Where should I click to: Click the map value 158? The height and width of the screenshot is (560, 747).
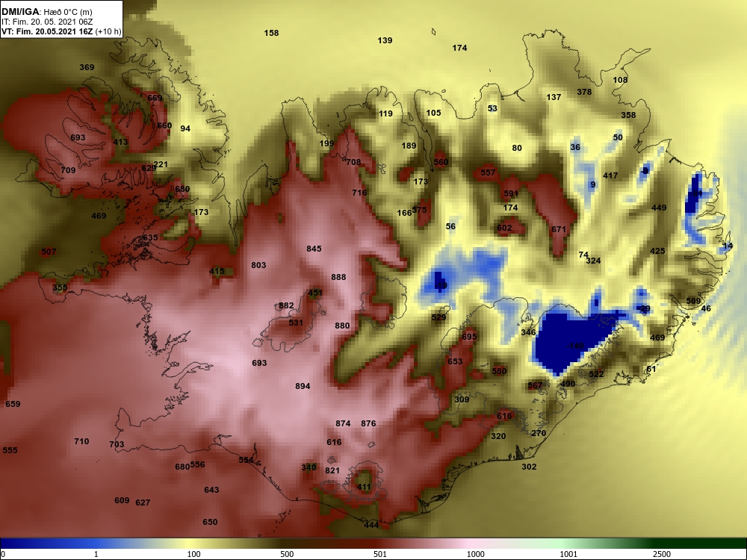pos(271,33)
